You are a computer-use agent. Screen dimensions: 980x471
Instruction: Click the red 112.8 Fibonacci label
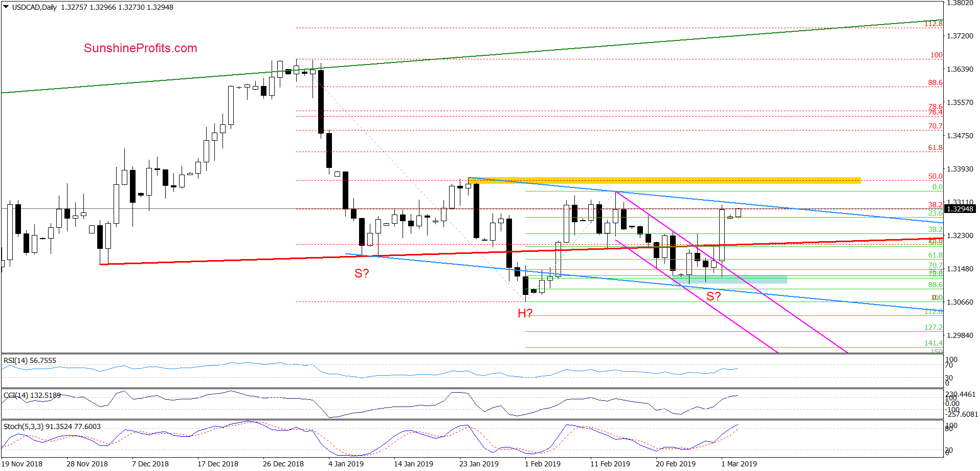point(933,24)
